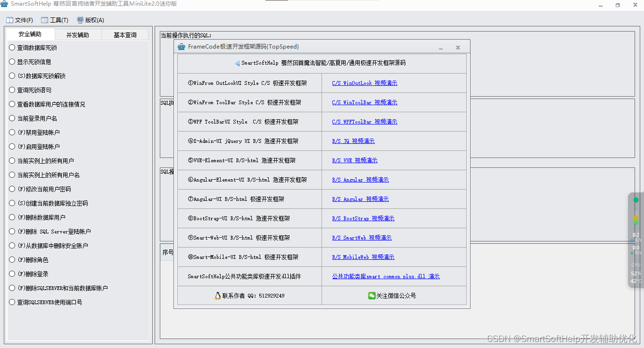The height and width of the screenshot is (348, 644).
Task: Click the QQ penguin icon near 联系作者
Action: click(x=217, y=296)
